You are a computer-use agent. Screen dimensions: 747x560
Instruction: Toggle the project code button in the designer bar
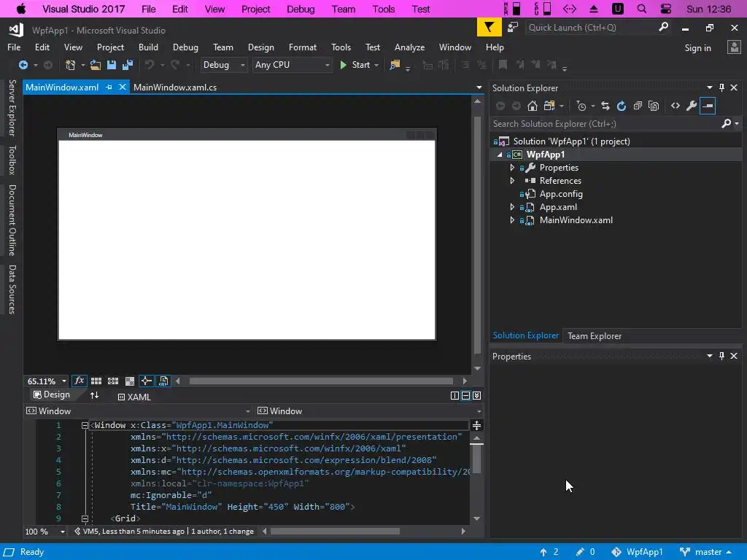click(x=163, y=381)
